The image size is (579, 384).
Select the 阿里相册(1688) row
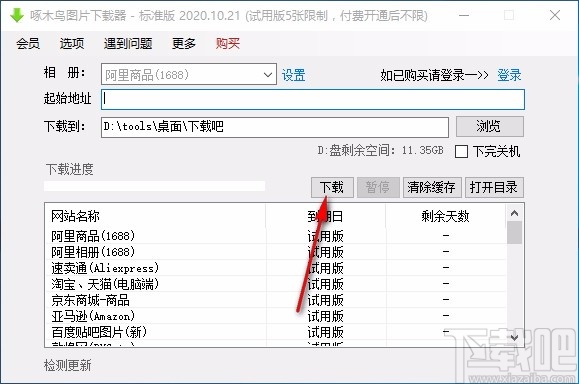click(275, 252)
